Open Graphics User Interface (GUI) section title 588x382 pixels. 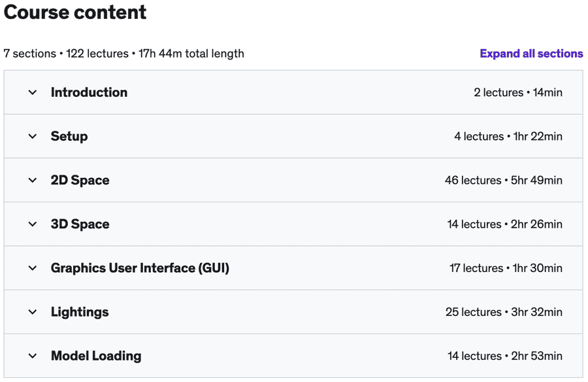(140, 268)
